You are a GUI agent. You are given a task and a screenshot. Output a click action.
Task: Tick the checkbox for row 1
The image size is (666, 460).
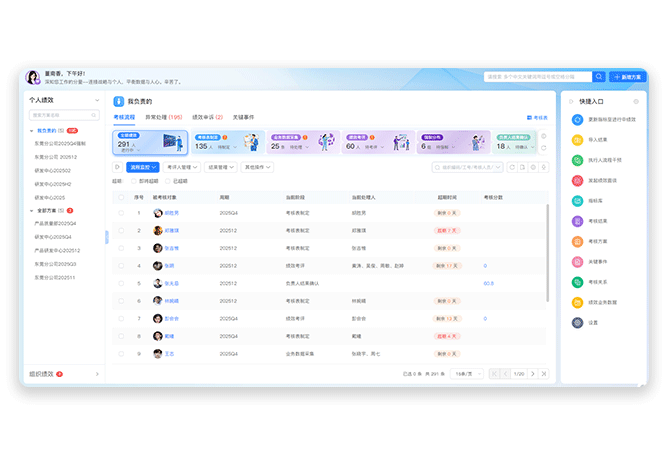coord(121,213)
